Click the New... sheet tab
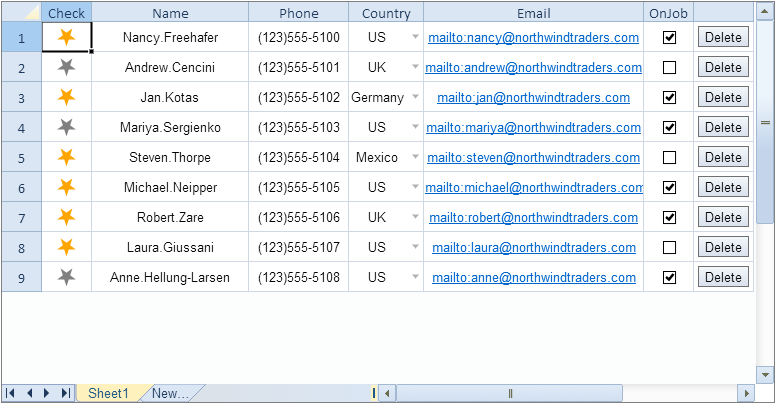The height and width of the screenshot is (404, 776). [x=170, y=393]
